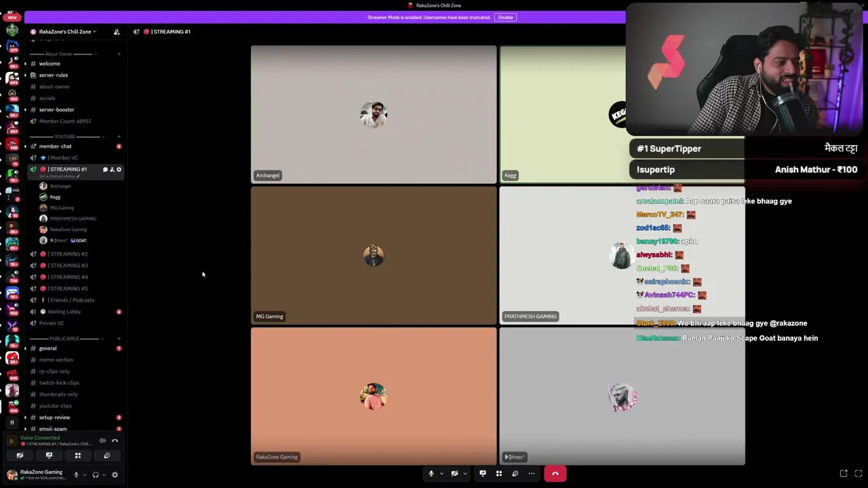868x488 pixels.
Task: Select Archangel video tile
Action: click(374, 115)
